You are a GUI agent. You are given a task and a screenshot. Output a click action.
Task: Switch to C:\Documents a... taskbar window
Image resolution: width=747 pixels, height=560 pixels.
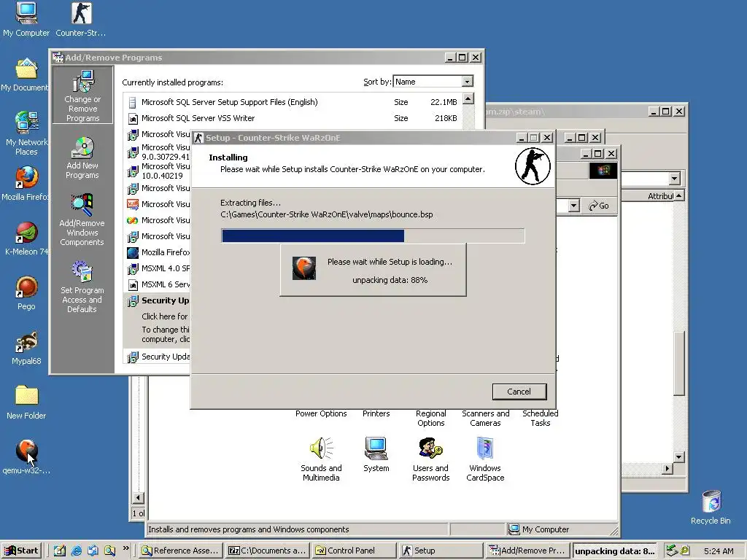point(268,551)
